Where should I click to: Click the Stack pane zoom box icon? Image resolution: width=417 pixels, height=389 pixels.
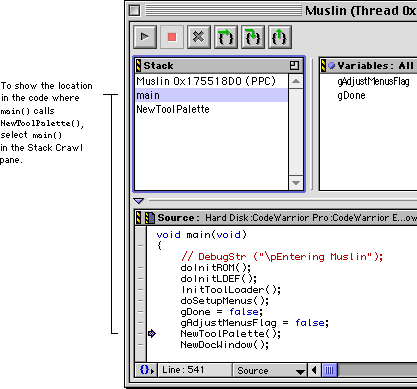coord(294,65)
